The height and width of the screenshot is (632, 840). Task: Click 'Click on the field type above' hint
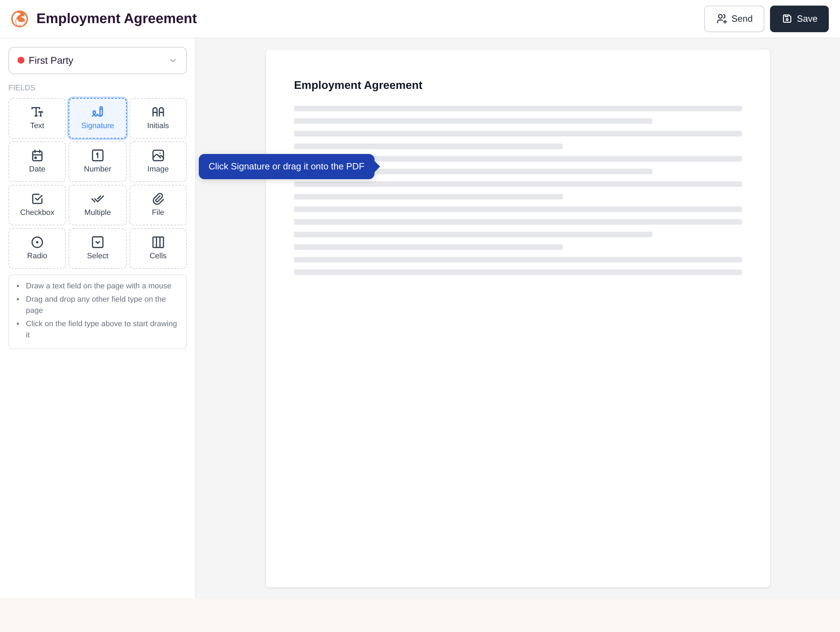pos(101,329)
